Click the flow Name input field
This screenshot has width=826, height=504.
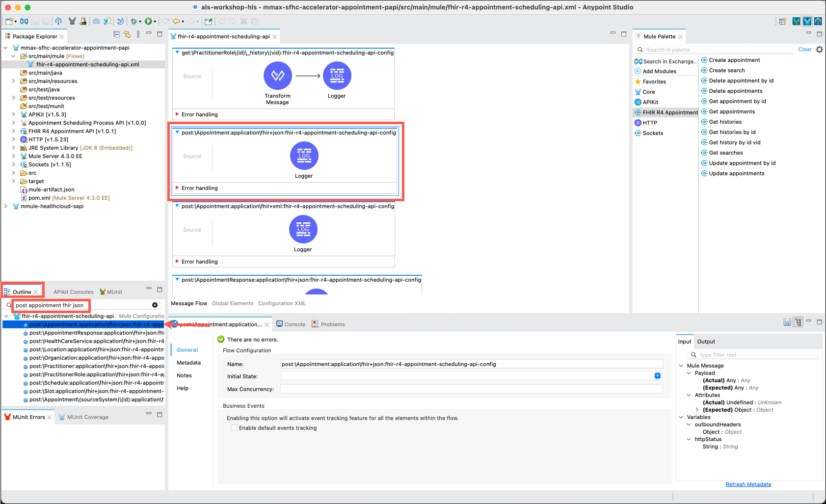point(471,364)
